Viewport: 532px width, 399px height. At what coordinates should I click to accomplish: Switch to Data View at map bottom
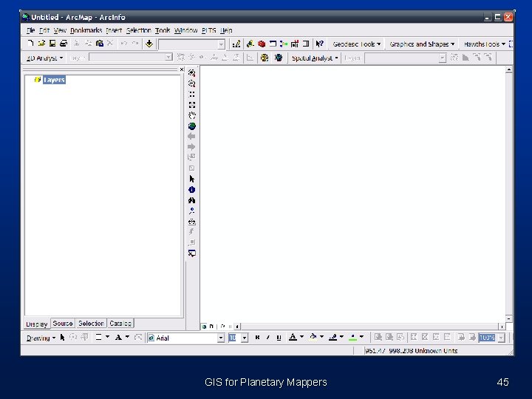pyautogui.click(x=204, y=327)
